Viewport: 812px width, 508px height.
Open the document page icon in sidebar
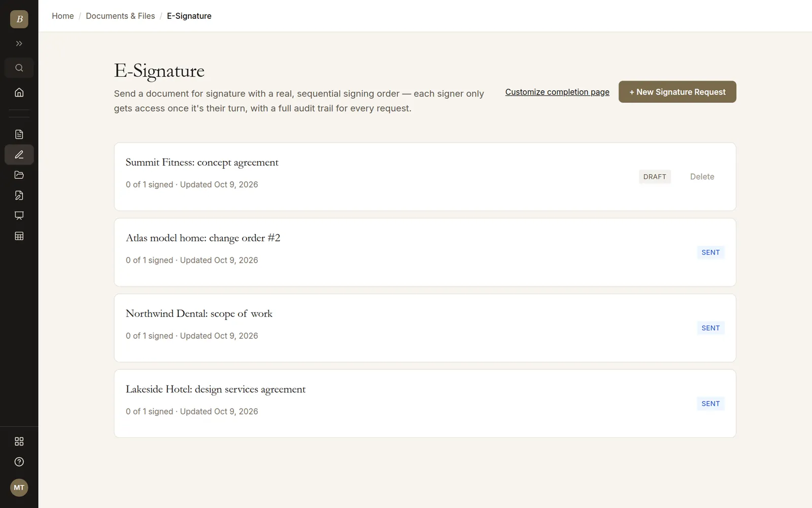19,134
